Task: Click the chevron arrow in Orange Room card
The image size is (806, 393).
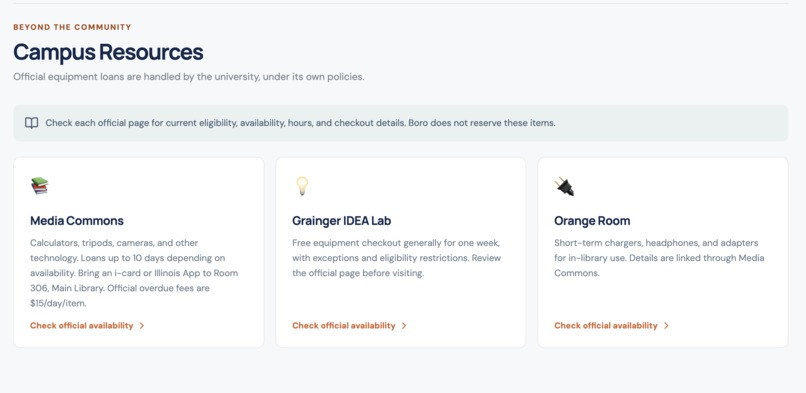Action: click(x=666, y=326)
